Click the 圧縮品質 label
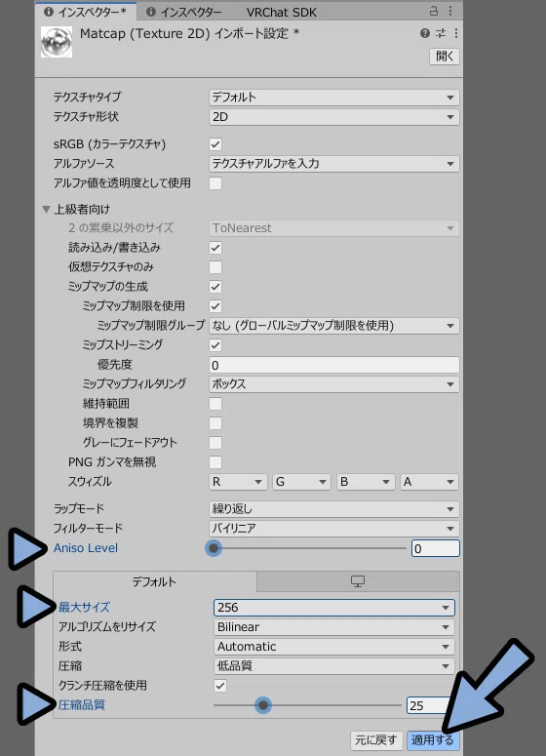The height and width of the screenshot is (756, 546). click(x=82, y=705)
